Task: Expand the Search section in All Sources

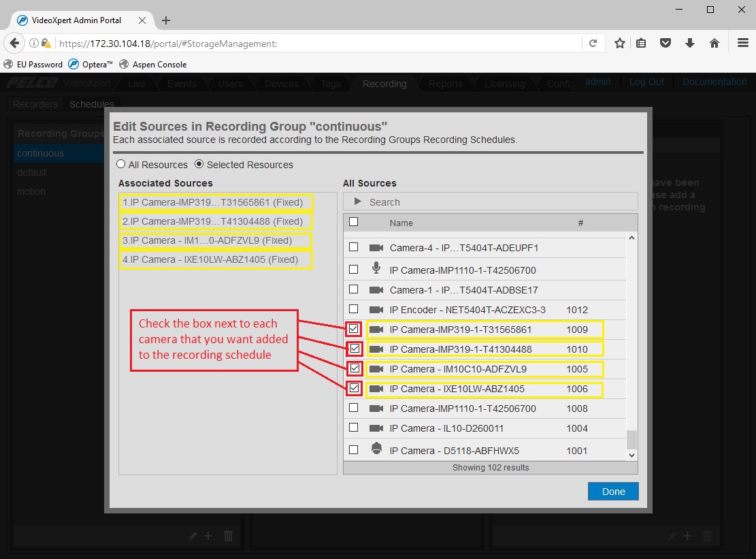Action: click(x=357, y=201)
